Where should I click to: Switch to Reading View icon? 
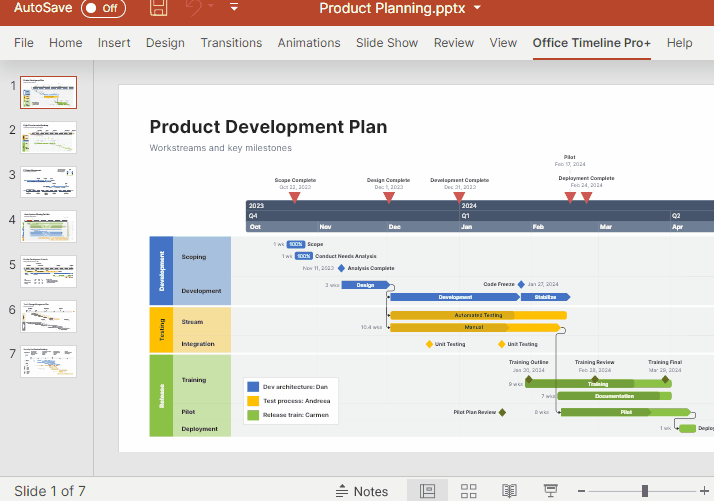[x=509, y=491]
